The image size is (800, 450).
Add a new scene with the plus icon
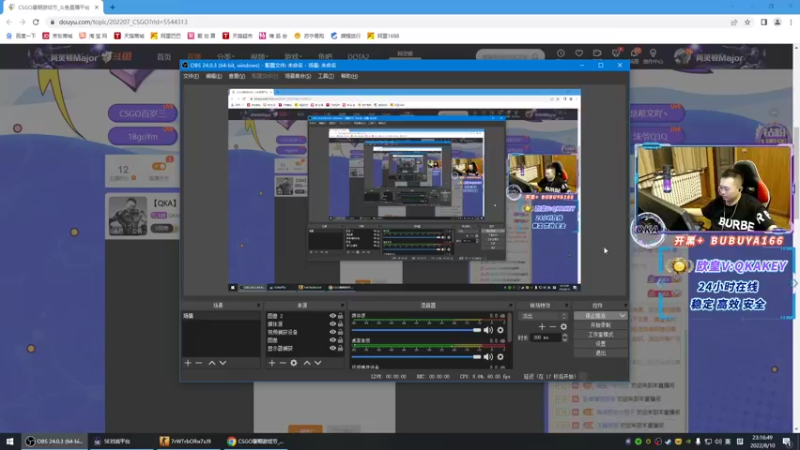188,363
